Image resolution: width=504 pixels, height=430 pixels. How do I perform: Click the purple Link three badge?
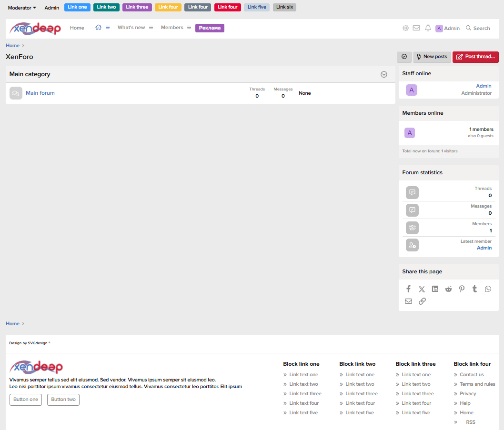click(x=137, y=7)
